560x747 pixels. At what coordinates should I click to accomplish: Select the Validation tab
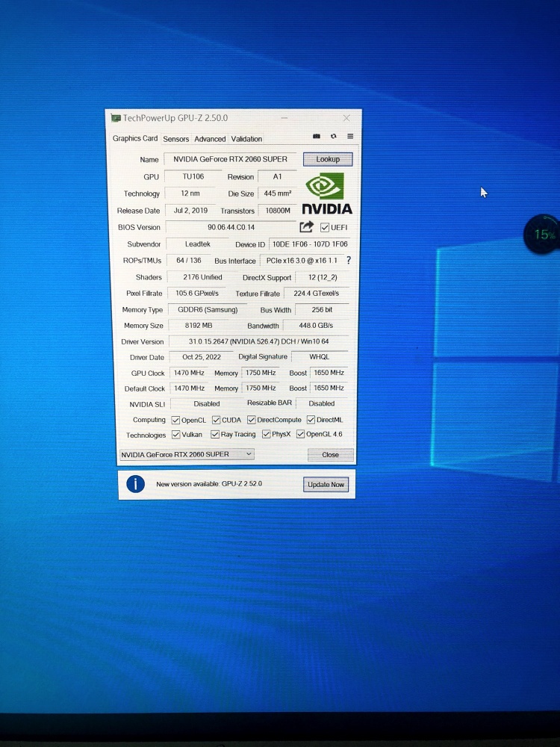point(246,139)
